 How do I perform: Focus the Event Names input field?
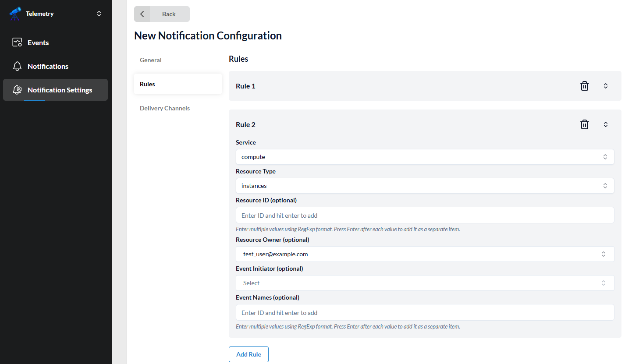click(424, 313)
